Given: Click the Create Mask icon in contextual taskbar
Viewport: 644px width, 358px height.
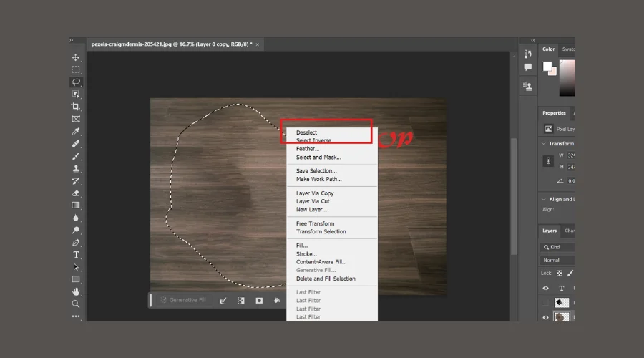Looking at the screenshot, I should click(x=259, y=301).
